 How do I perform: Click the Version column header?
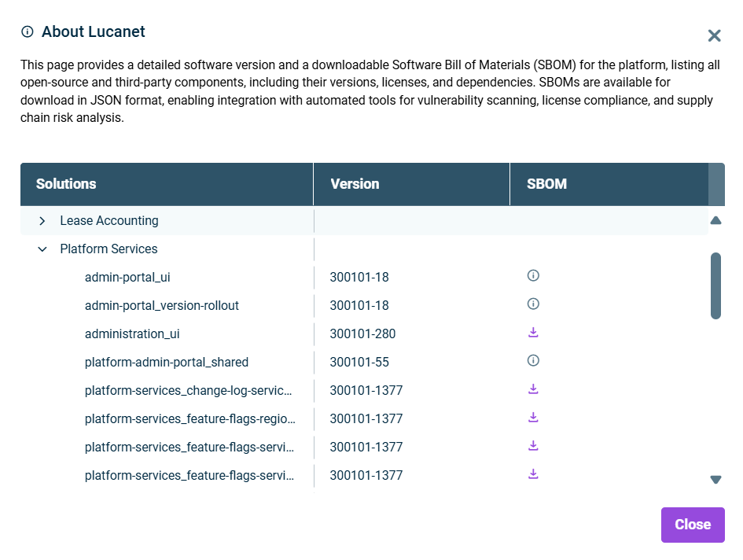coord(355,184)
